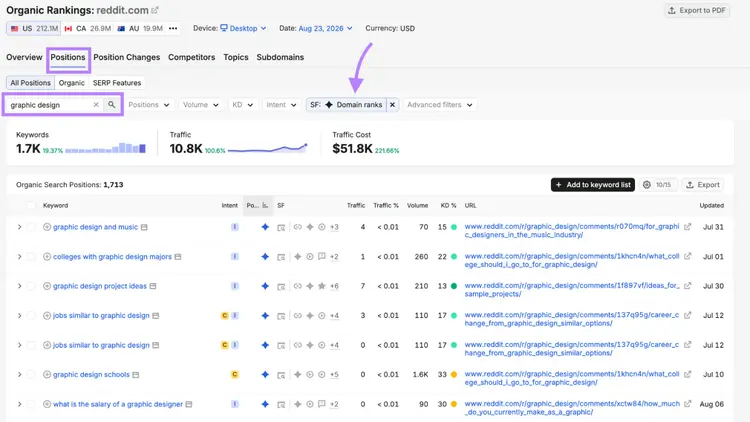
Task: Open external URL icon for Jul 01 row
Action: pyautogui.click(x=687, y=256)
